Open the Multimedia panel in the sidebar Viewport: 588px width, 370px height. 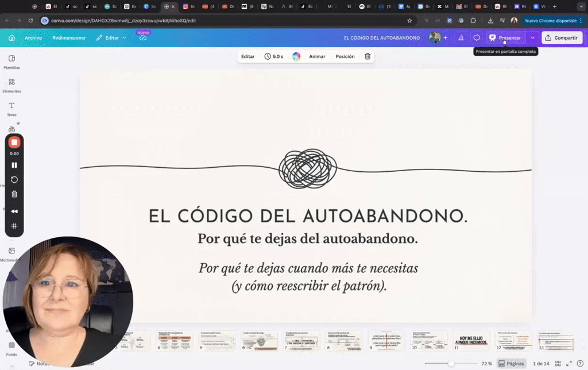[x=11, y=253]
